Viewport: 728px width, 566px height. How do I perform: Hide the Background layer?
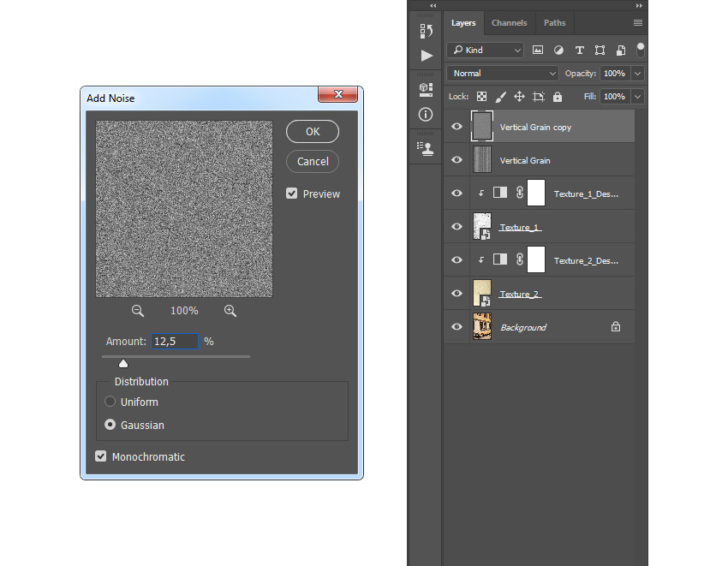coord(456,327)
